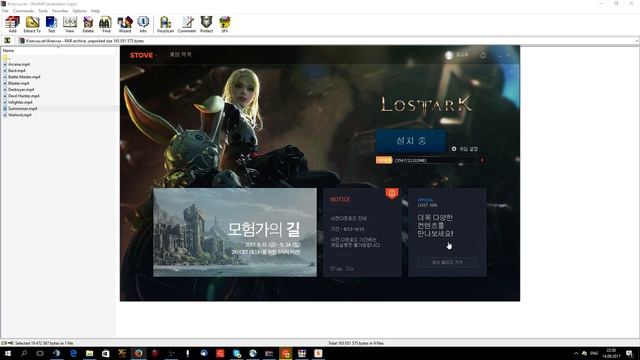Open the Options menu
640x360 pixels.
coord(80,11)
